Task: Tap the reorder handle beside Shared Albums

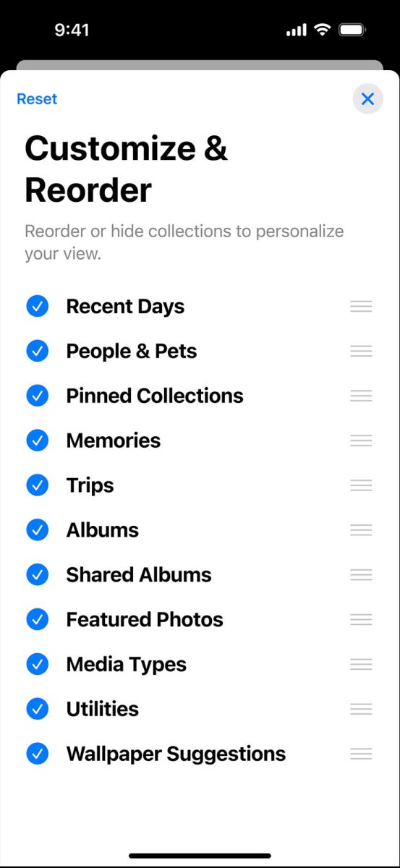Action: coord(361,575)
